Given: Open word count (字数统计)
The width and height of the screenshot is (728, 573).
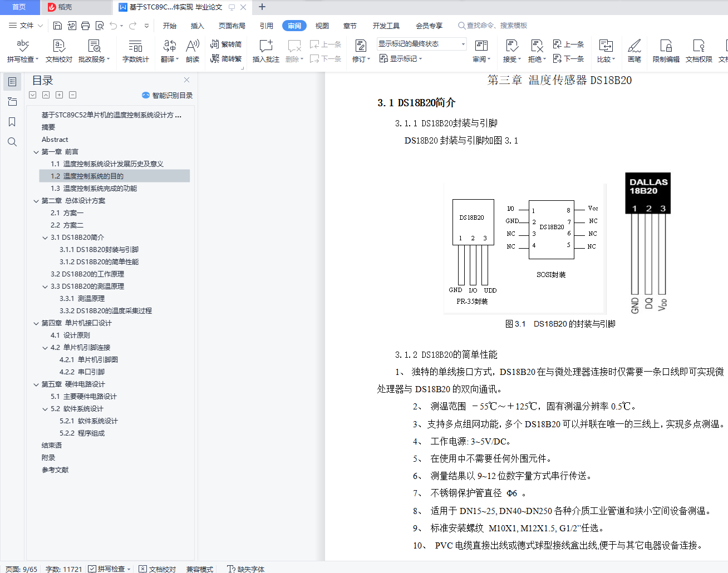Looking at the screenshot, I should point(135,50).
